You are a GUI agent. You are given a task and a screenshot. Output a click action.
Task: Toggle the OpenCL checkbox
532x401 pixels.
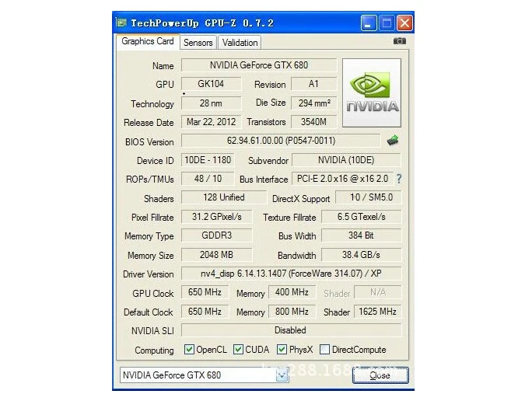coord(189,349)
